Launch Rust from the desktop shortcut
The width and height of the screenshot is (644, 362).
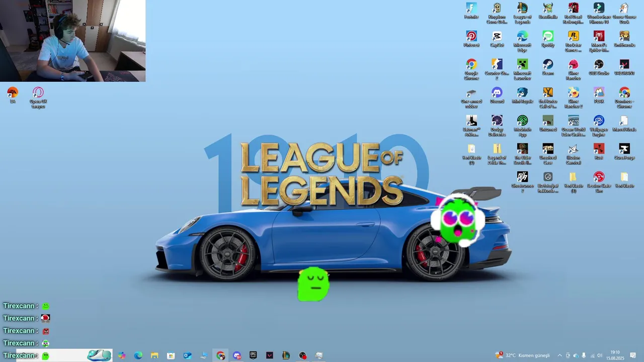(x=599, y=152)
